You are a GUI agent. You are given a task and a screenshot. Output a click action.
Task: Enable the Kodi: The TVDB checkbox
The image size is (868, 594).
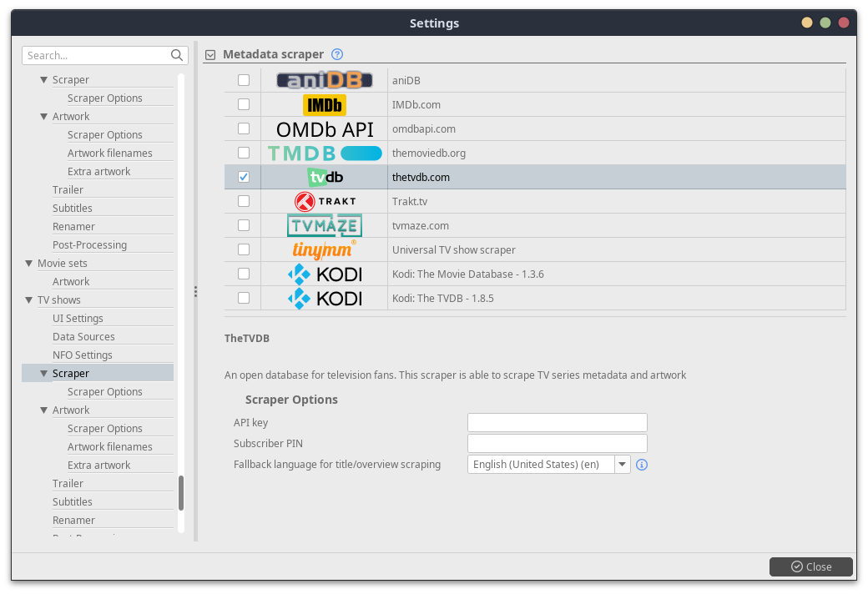click(x=244, y=298)
